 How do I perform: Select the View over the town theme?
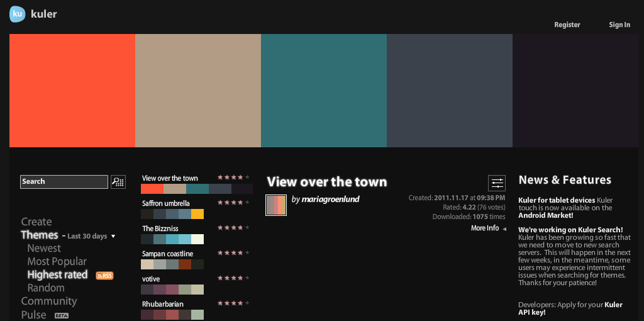click(x=170, y=178)
